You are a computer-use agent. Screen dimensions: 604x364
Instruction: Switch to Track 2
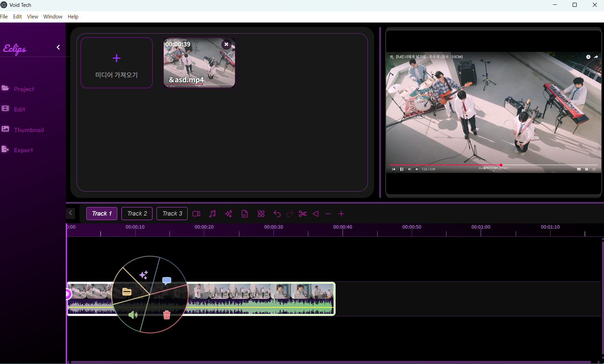pyautogui.click(x=137, y=214)
